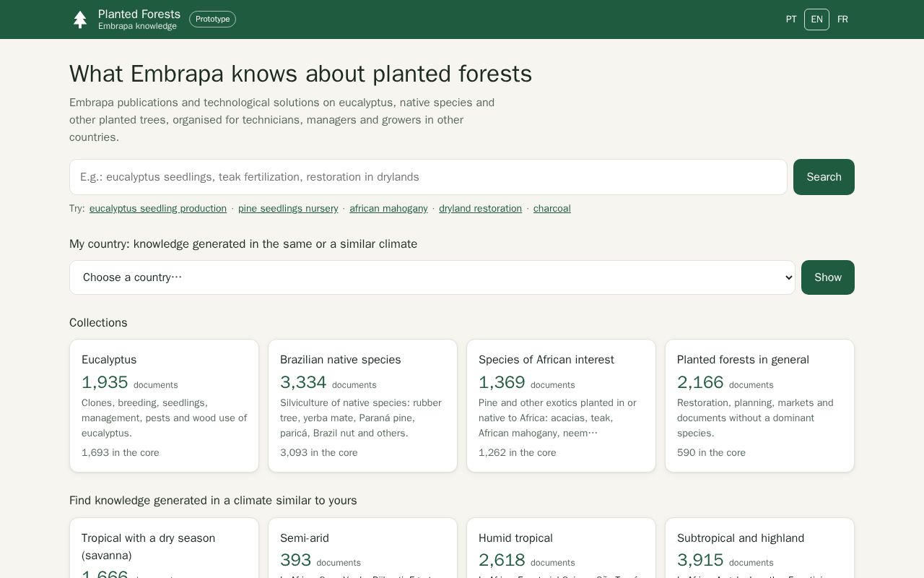
Task: Focus the search input field
Action: pos(428,177)
